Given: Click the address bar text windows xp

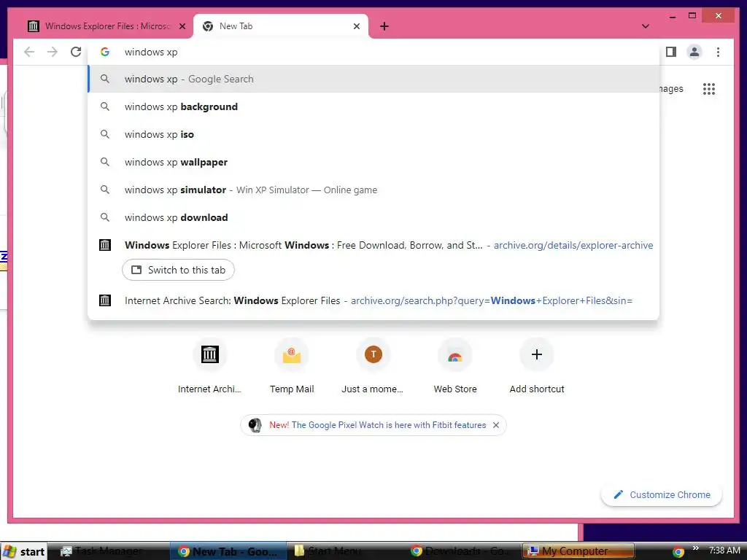Looking at the screenshot, I should [151, 52].
